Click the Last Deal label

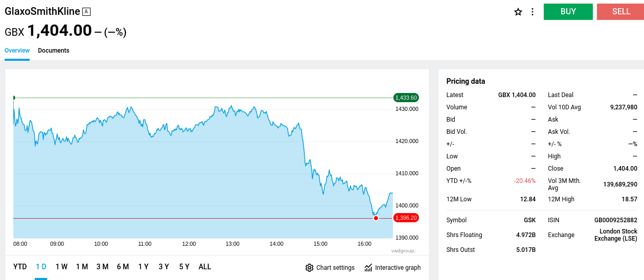(x=561, y=95)
